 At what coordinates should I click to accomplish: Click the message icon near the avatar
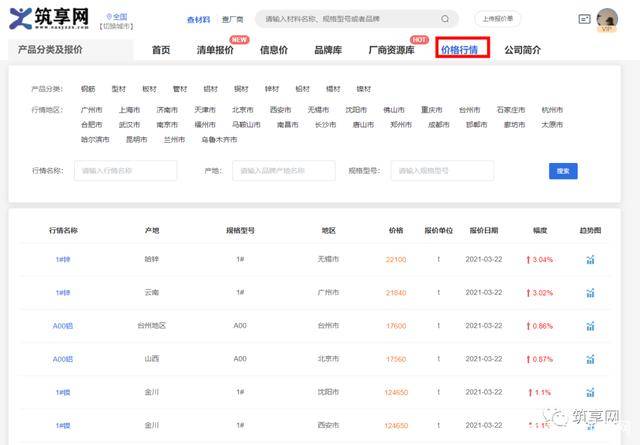tap(584, 18)
